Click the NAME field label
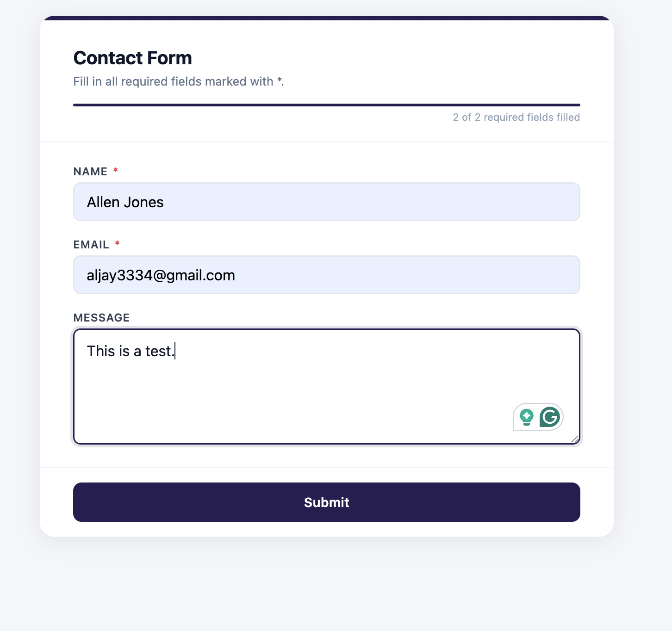Viewport: 672px width, 631px height. (x=90, y=172)
